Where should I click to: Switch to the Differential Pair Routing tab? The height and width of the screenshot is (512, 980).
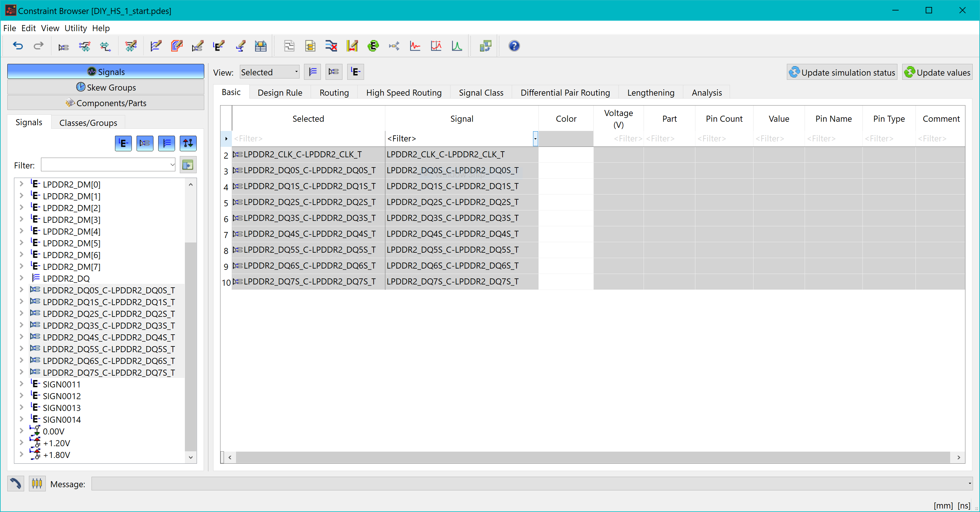565,92
